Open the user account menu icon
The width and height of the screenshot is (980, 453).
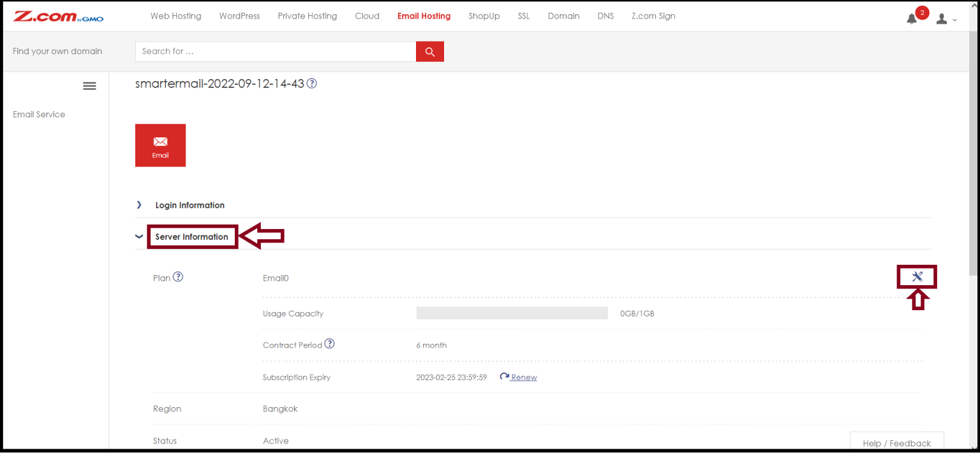[942, 19]
